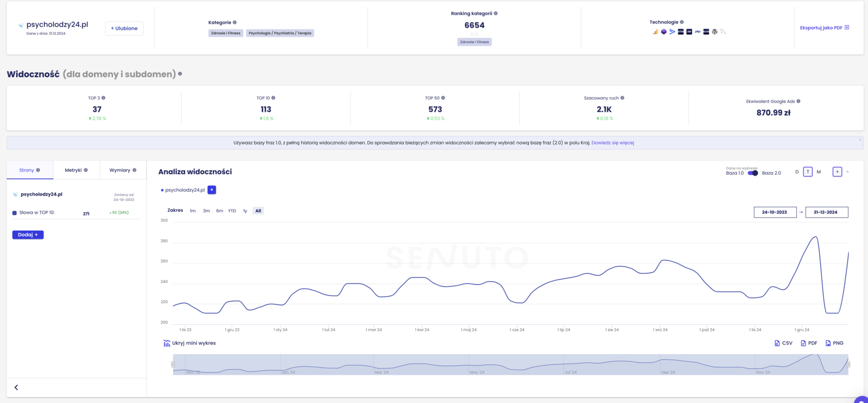Screen dimensions: 868x403
Task: Click the PHP technology icon
Action: coord(698,32)
